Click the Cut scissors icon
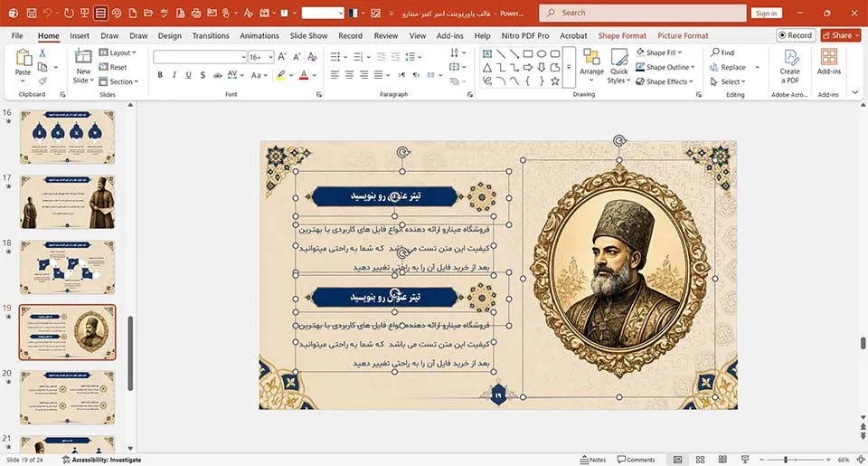868x466 pixels. tap(42, 53)
